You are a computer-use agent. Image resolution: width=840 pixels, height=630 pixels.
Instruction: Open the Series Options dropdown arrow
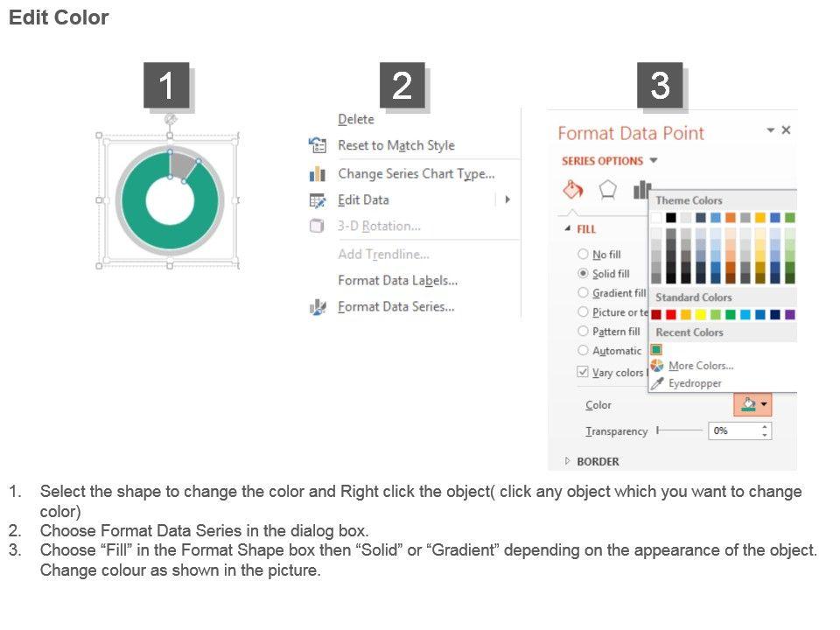coord(654,161)
